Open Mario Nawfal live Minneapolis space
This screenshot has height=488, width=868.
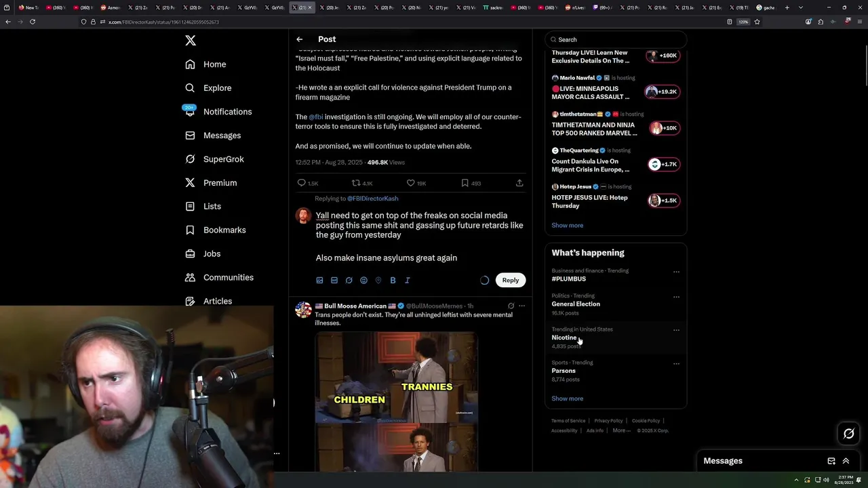pos(616,88)
